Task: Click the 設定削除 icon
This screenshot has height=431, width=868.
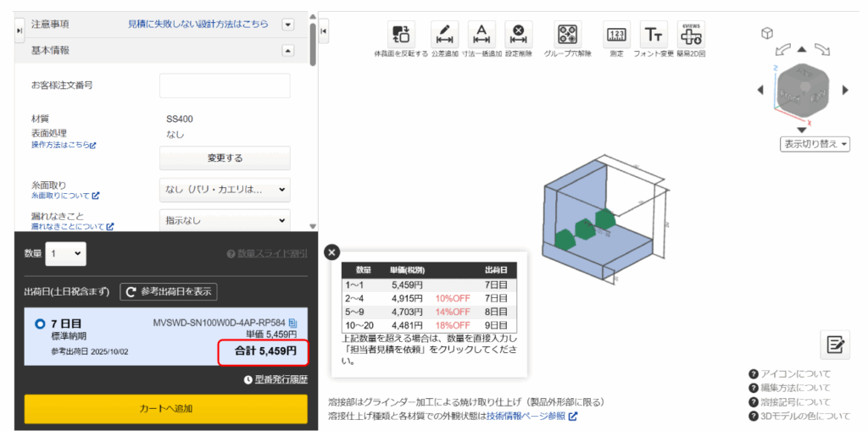Action: [x=518, y=35]
